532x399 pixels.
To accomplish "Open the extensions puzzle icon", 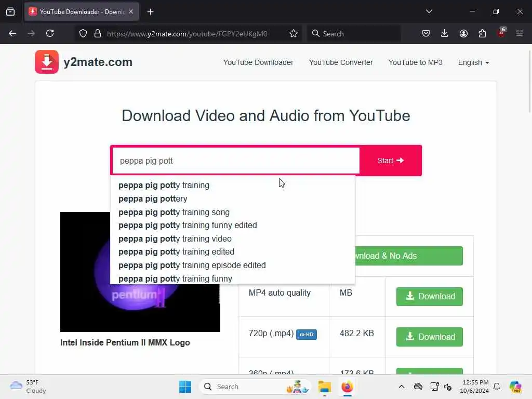I will coord(482,33).
